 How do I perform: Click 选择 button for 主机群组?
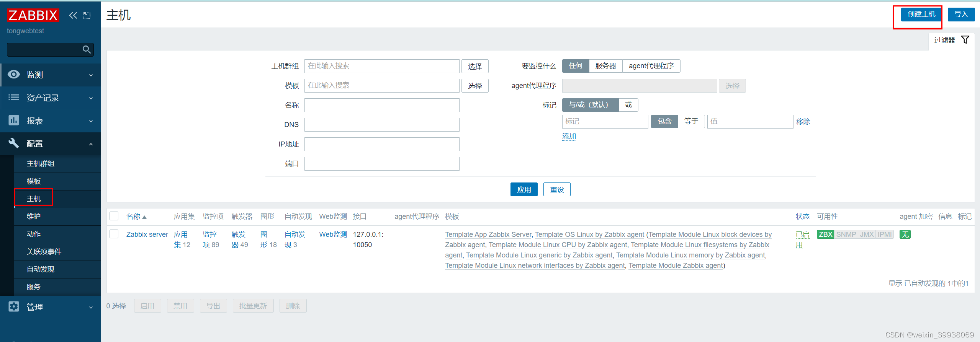475,66
